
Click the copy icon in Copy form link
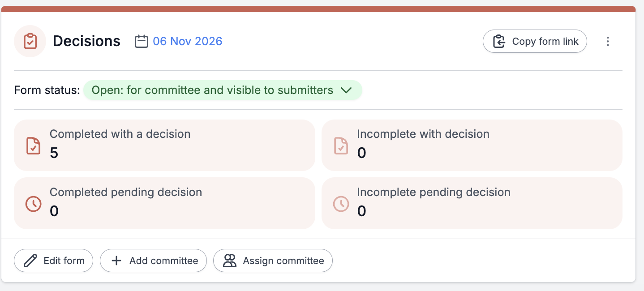tap(499, 42)
